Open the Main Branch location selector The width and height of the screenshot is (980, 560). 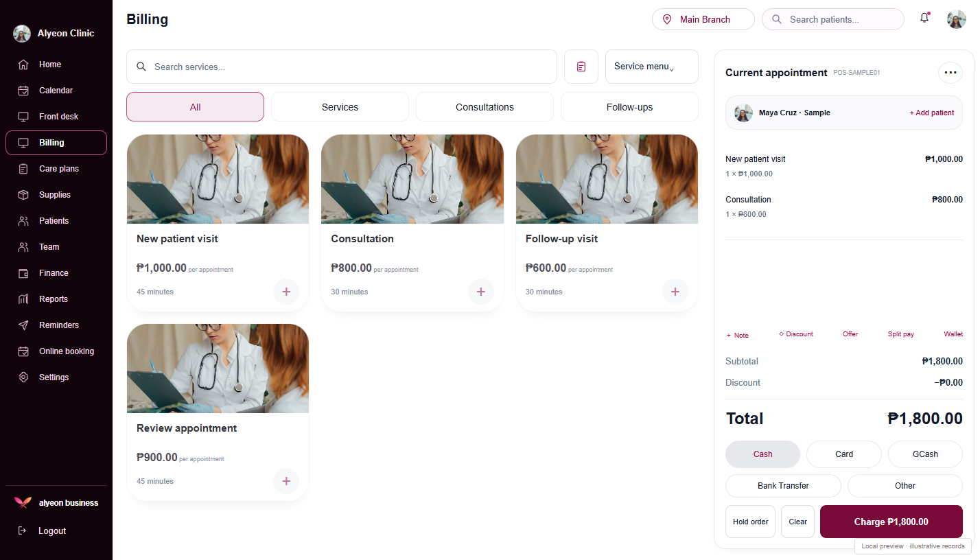[x=703, y=19]
